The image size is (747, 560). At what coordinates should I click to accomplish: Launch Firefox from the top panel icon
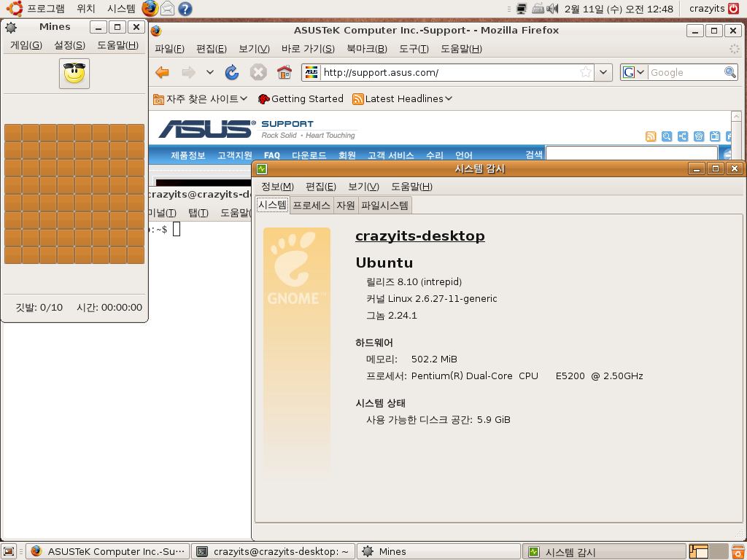[x=150, y=8]
